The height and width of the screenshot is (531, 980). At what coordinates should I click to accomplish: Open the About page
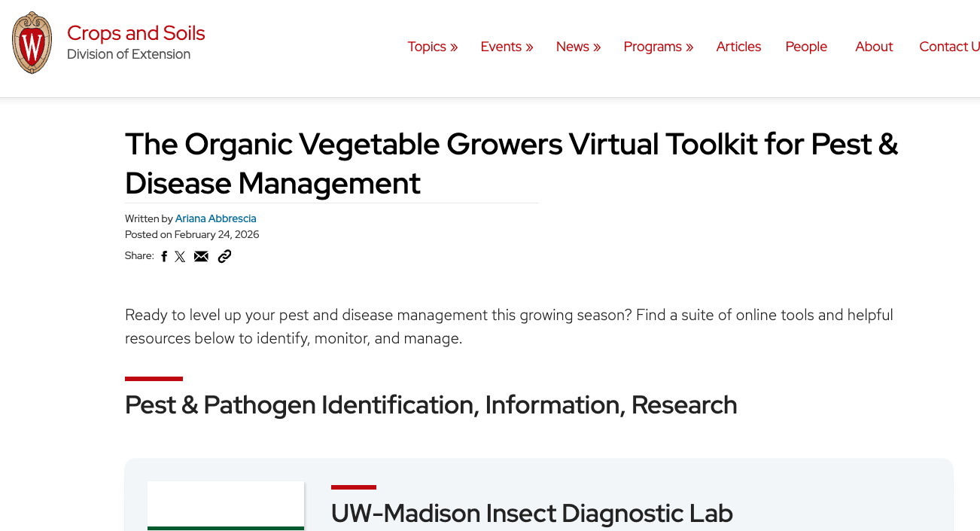point(874,47)
